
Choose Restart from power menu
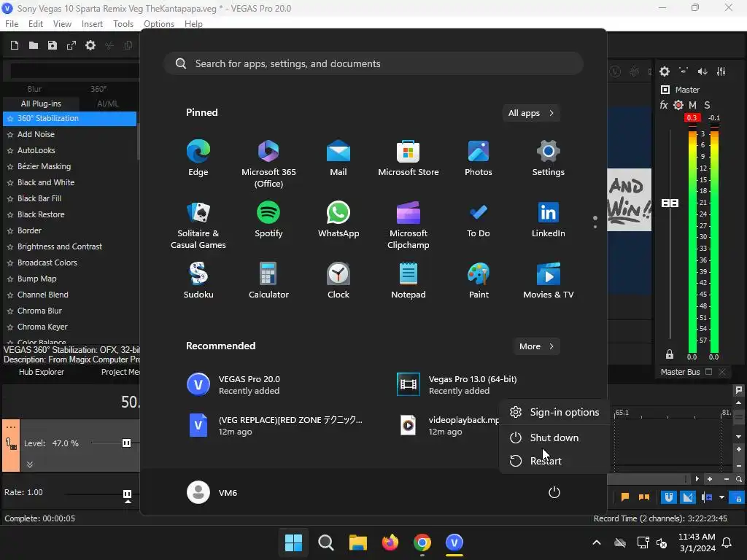coord(554,461)
